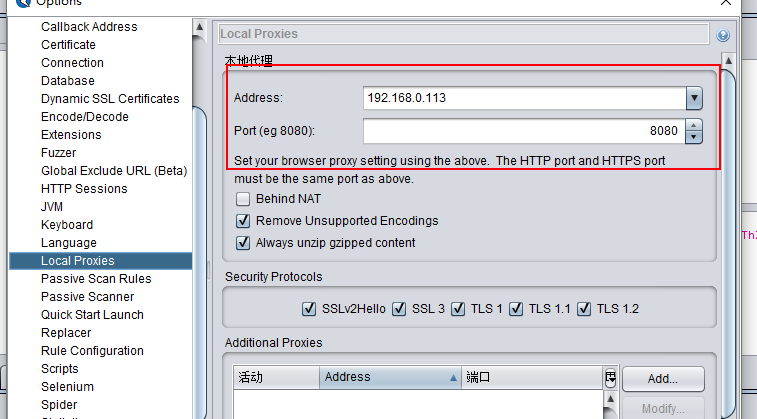This screenshot has height=419, width=757.
Task: Select Encode/Decode in options tree
Action: point(84,117)
